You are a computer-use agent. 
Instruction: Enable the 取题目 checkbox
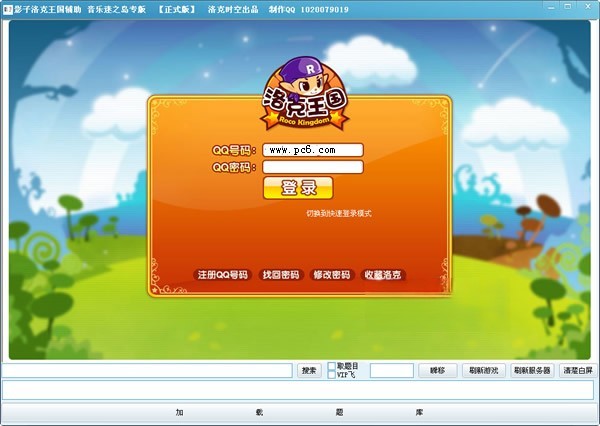point(332,366)
